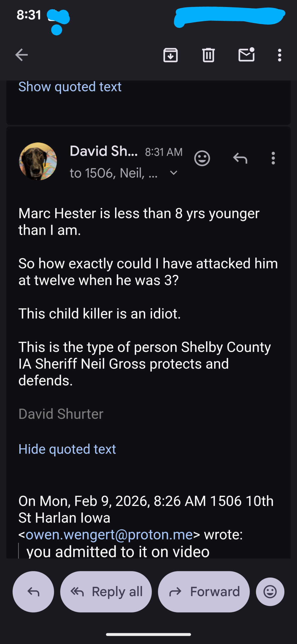Image resolution: width=297 pixels, height=644 pixels.
Task: Open the emoji reaction button at bottom
Action: tap(270, 591)
